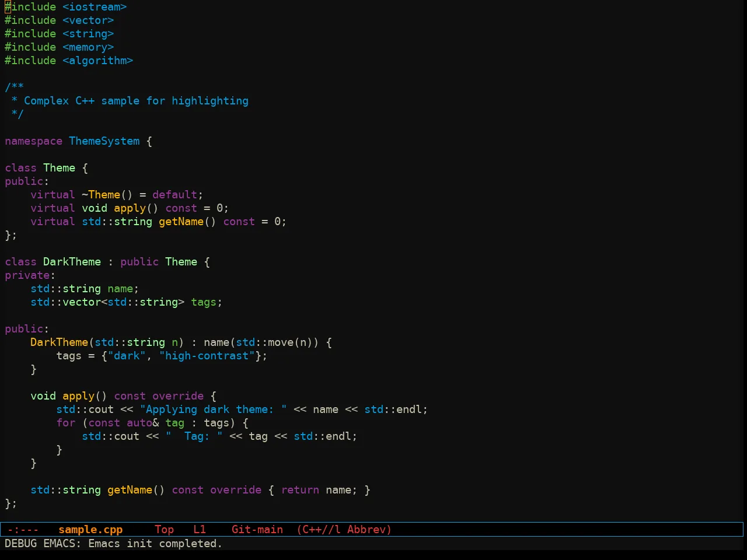
Task: Click the C++//l Abbrev mode indicator
Action: pos(344,530)
